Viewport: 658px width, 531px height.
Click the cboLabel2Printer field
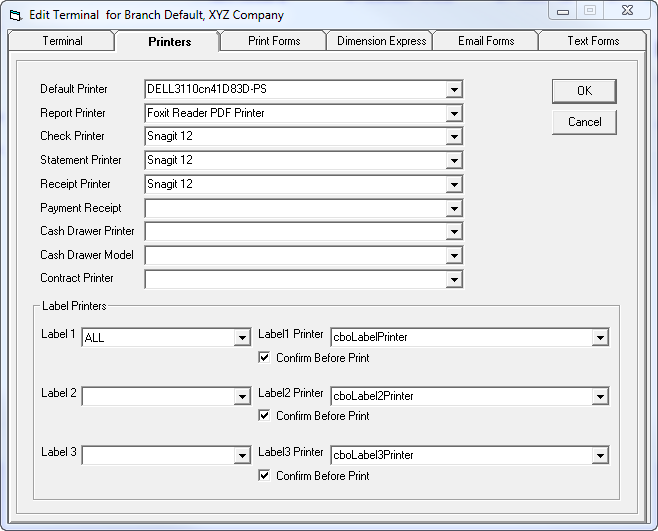[x=470, y=396]
